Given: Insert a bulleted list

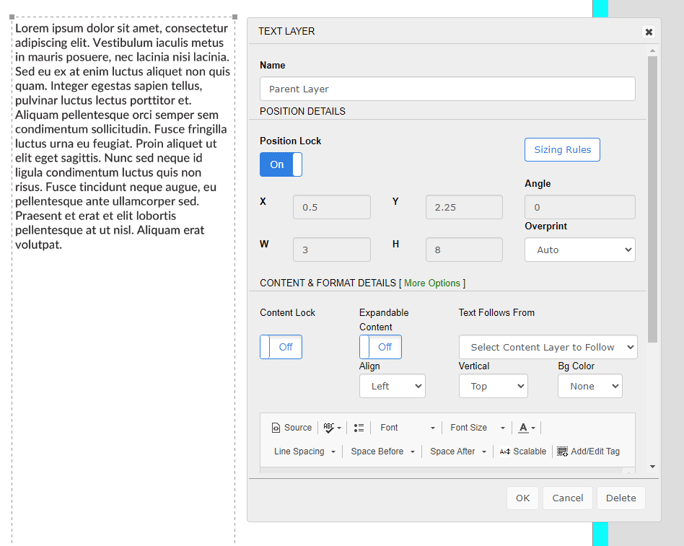Looking at the screenshot, I should (x=359, y=428).
